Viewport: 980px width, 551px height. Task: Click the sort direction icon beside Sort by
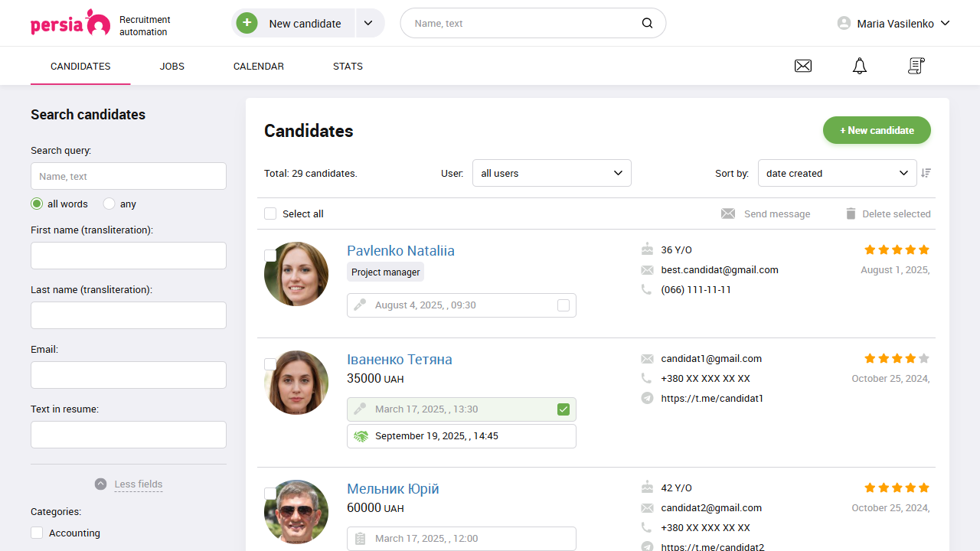[x=926, y=173]
